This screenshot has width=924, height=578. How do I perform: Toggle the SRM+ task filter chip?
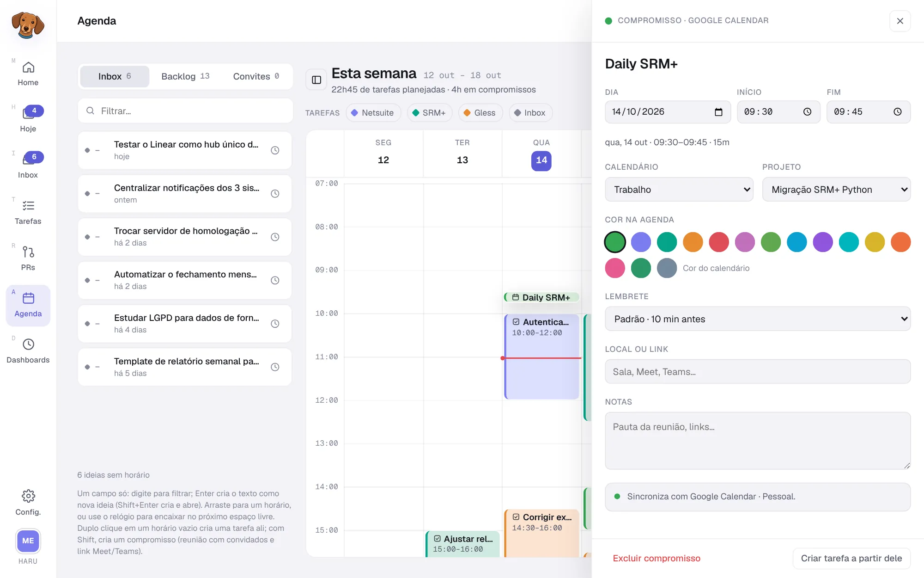[x=429, y=113]
